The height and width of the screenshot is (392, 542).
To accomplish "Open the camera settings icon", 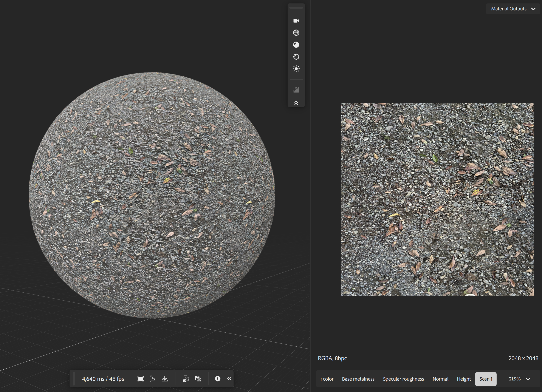I will click(x=296, y=20).
